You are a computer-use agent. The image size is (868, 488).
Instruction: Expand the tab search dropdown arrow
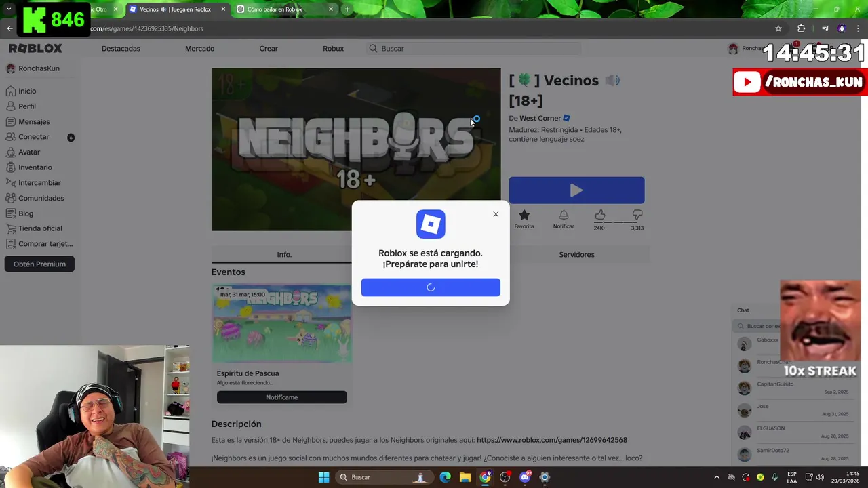click(9, 9)
